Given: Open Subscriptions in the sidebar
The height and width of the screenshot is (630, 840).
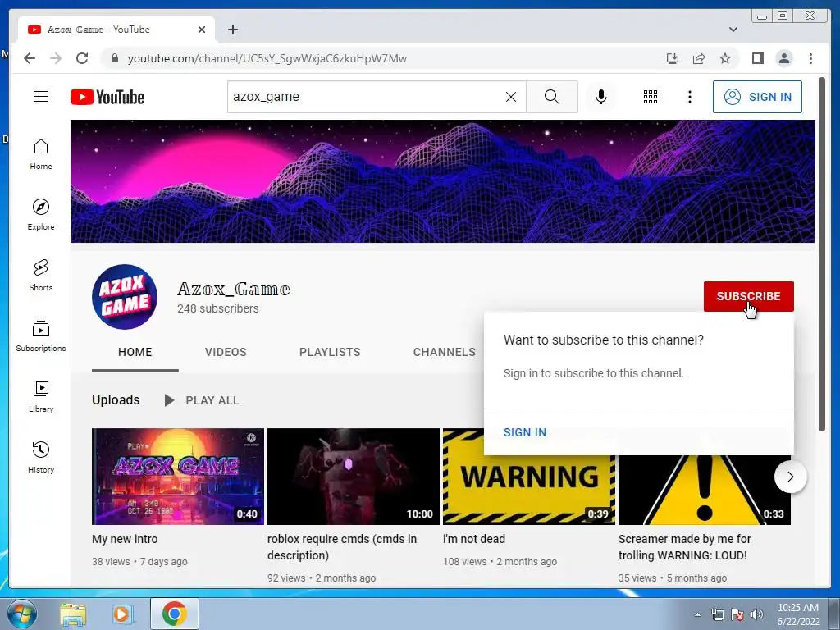Looking at the screenshot, I should pyautogui.click(x=41, y=336).
